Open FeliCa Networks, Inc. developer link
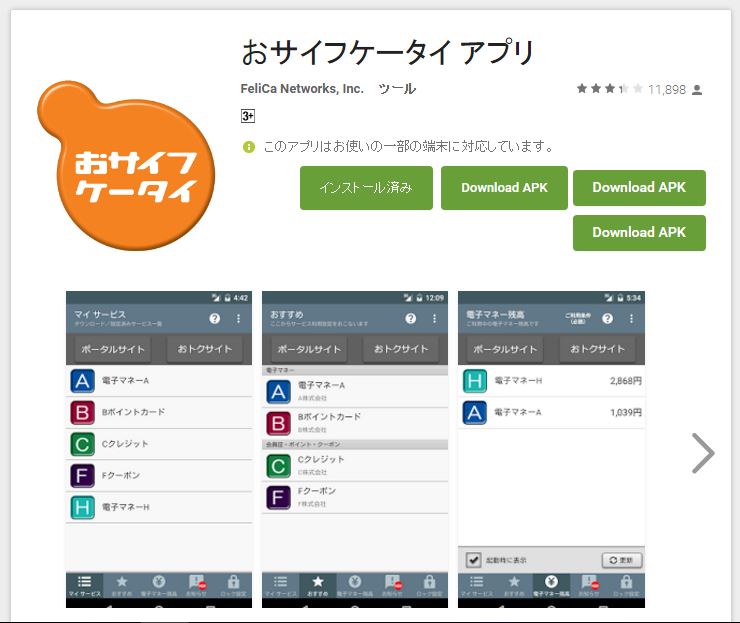Image resolution: width=740 pixels, height=623 pixels. pyautogui.click(x=302, y=88)
